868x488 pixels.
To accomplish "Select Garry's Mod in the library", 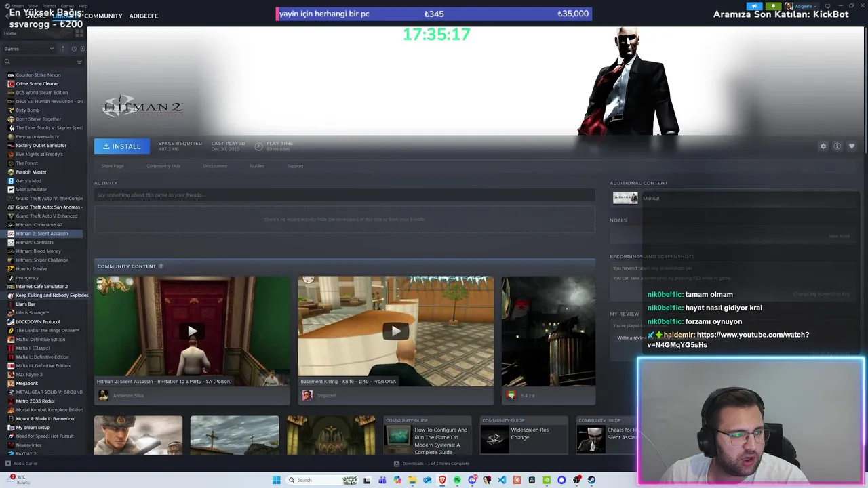I will (28, 181).
